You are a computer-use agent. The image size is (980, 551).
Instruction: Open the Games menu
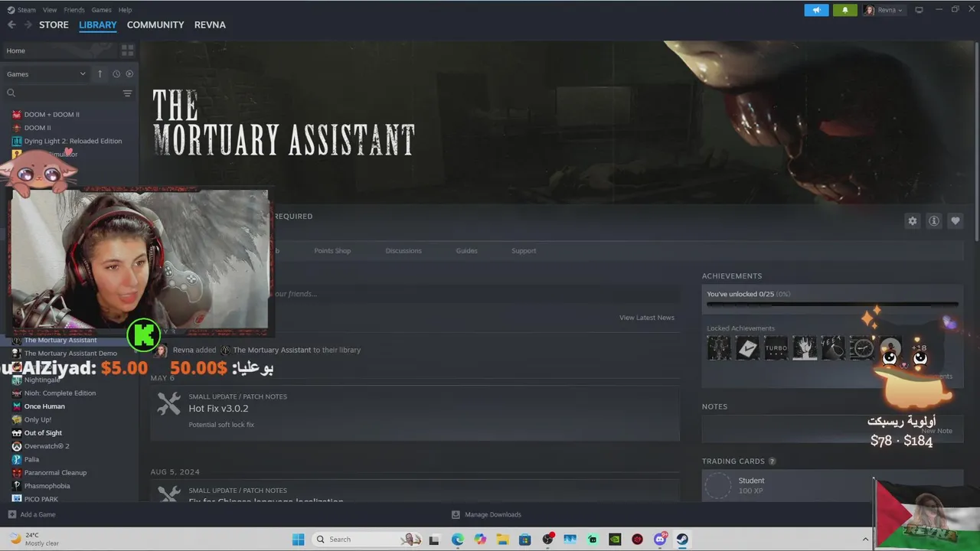click(x=101, y=10)
